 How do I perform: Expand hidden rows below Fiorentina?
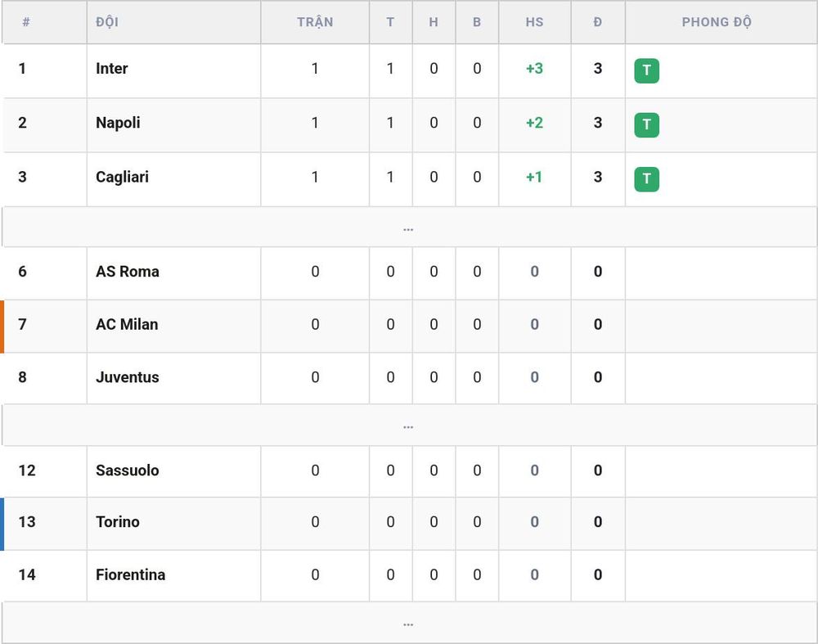409,623
